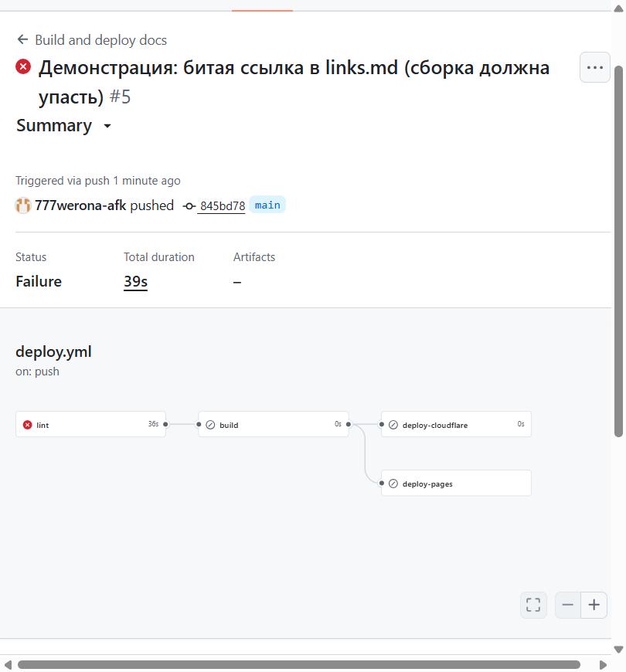Open the deploy-cloudflare job box
626x672 pixels.
coord(456,424)
